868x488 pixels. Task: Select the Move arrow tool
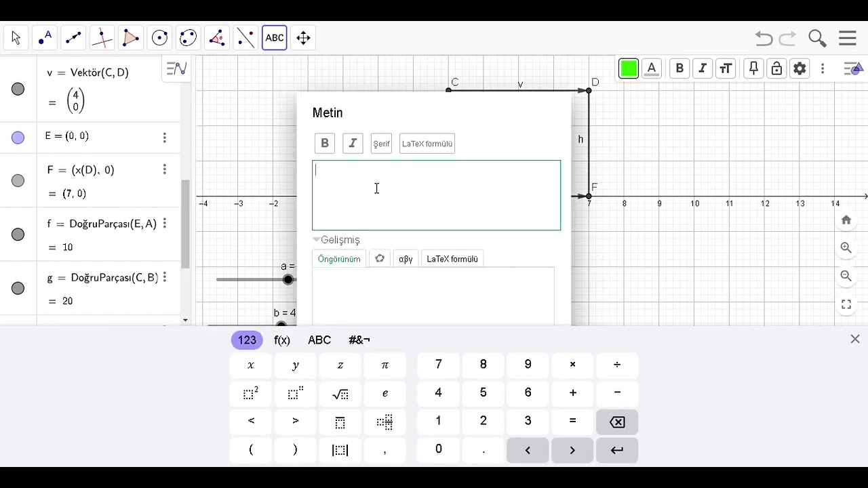[16, 38]
